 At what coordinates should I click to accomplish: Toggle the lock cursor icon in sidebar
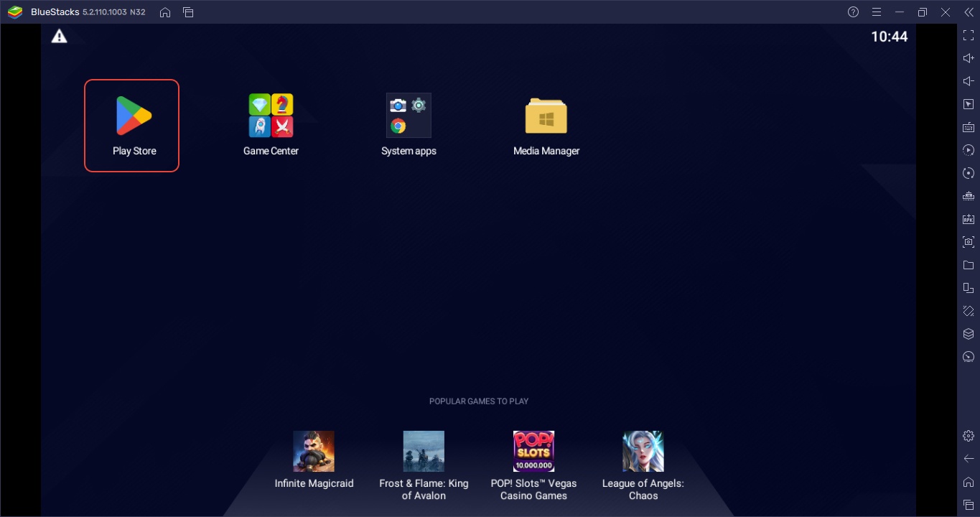(x=969, y=105)
